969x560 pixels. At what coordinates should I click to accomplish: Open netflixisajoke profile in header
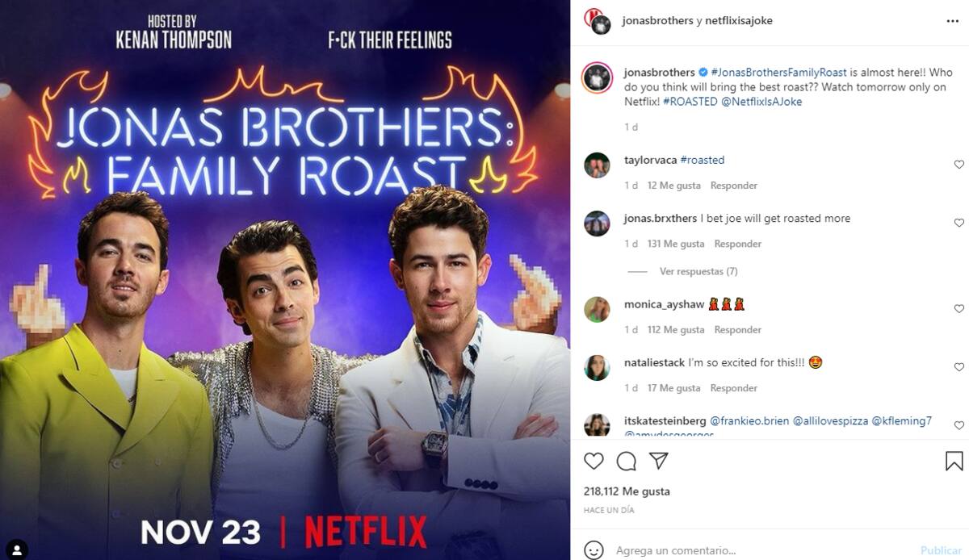739,21
